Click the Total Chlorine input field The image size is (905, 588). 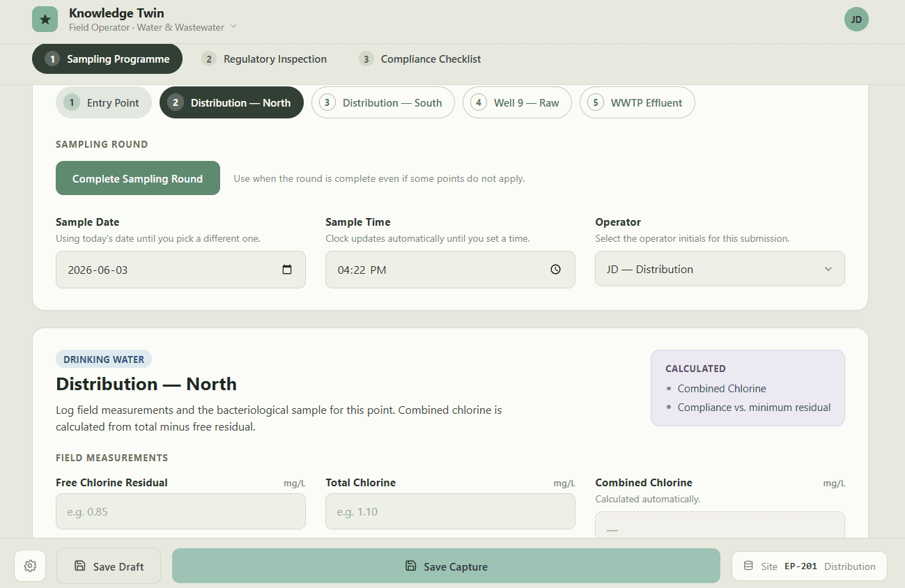click(450, 511)
